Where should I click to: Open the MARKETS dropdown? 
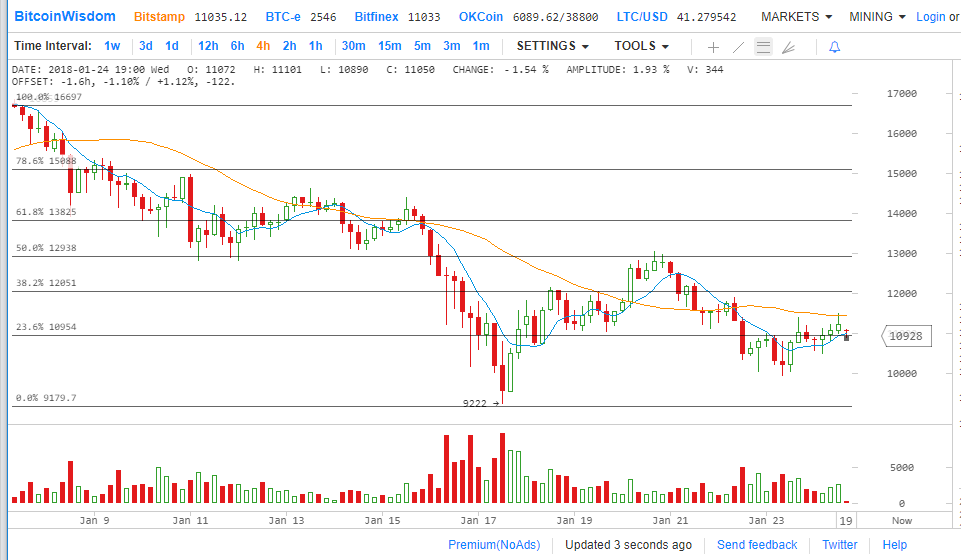[x=796, y=17]
